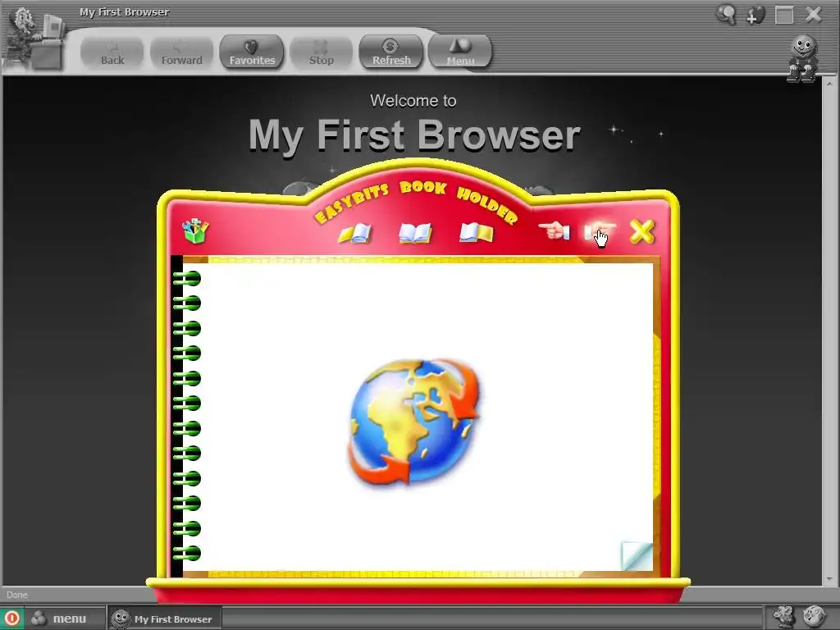Click the red power button in taskbar
Viewport: 840px width, 630px height.
point(11,619)
